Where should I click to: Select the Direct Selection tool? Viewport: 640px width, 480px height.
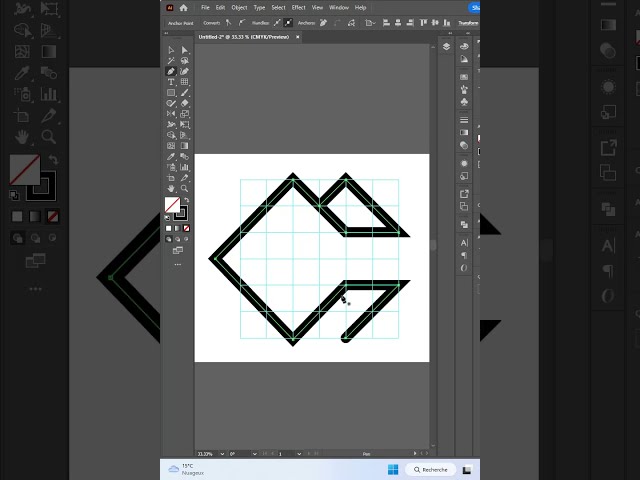(x=184, y=50)
